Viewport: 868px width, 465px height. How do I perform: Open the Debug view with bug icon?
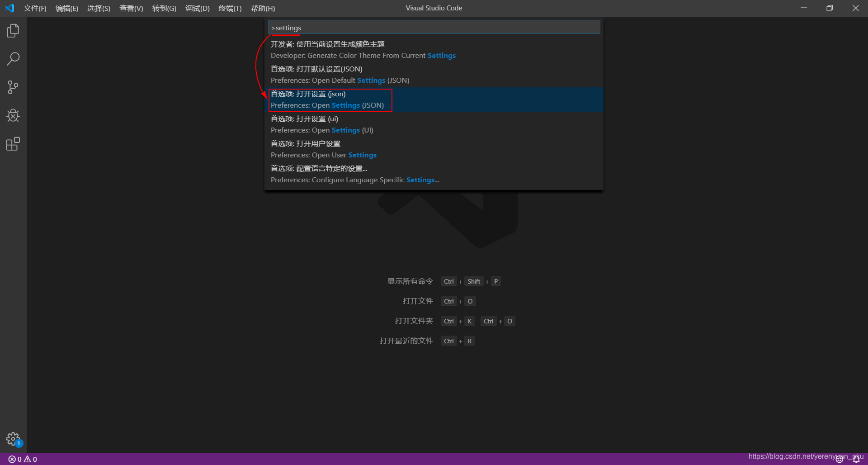tap(13, 116)
